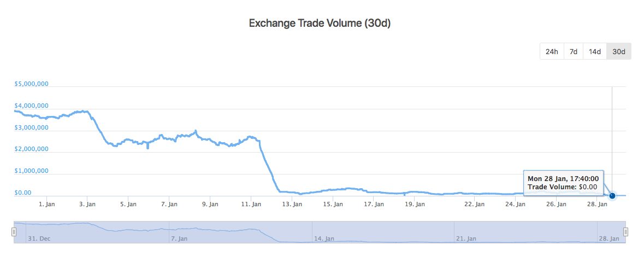Click 21. Jan in the navigator strip
Image resolution: width=644 pixels, height=256 pixels.
click(x=466, y=238)
